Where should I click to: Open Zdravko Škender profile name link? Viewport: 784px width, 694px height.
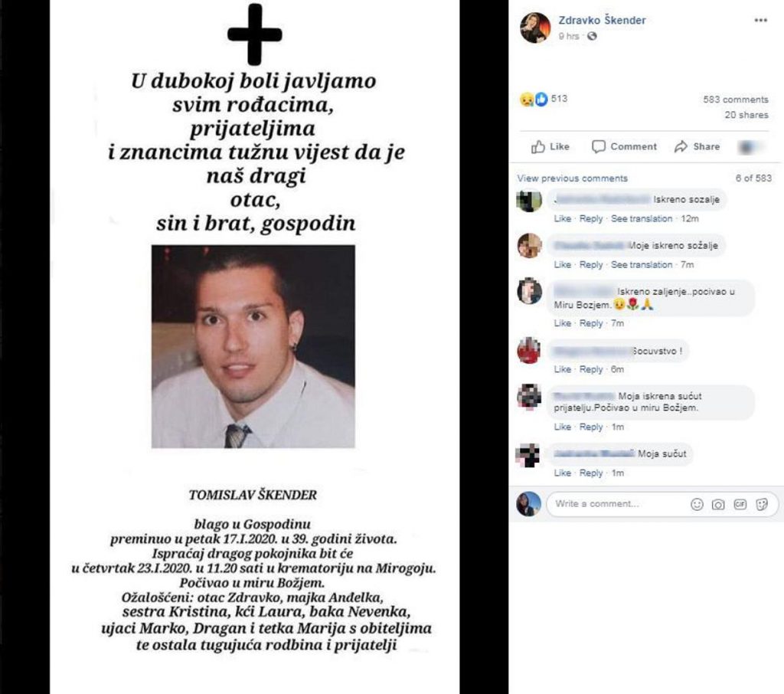(602, 21)
